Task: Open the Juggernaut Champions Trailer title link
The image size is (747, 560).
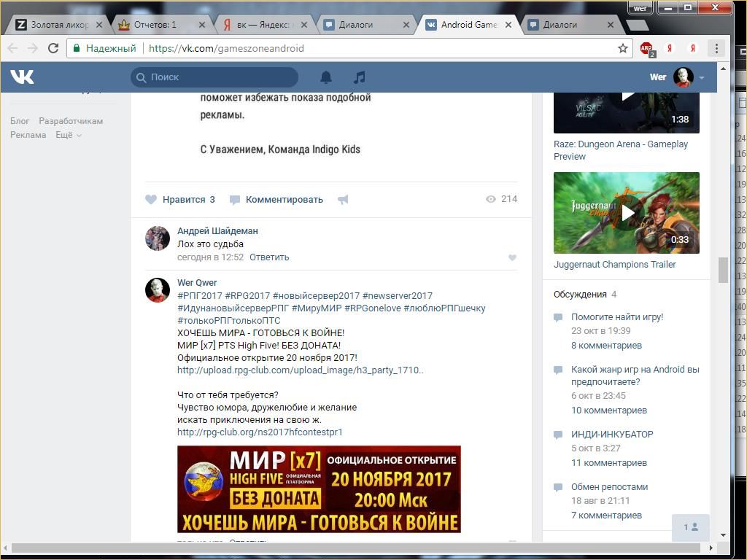Action: [614, 264]
